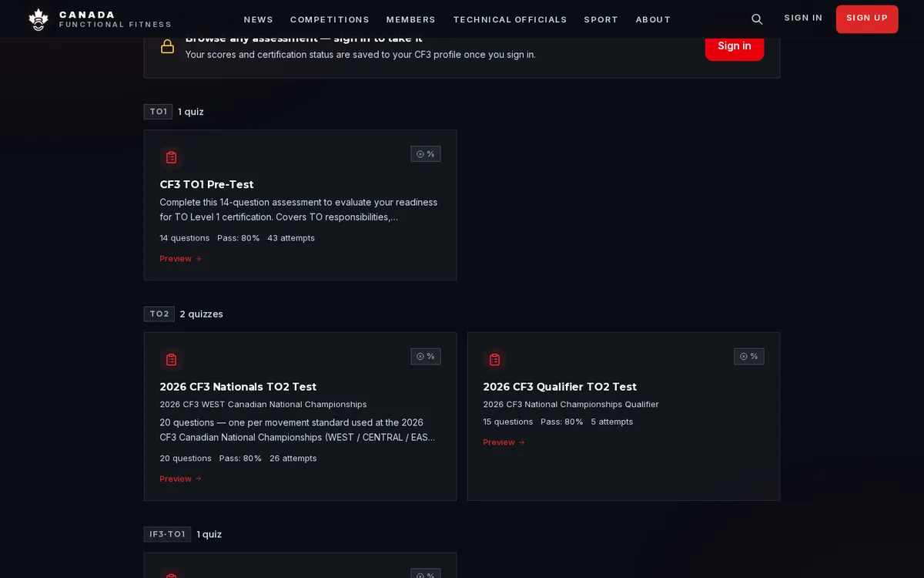Click the red Sign Up button
Screen dimensions: 924x578
[x=867, y=19]
